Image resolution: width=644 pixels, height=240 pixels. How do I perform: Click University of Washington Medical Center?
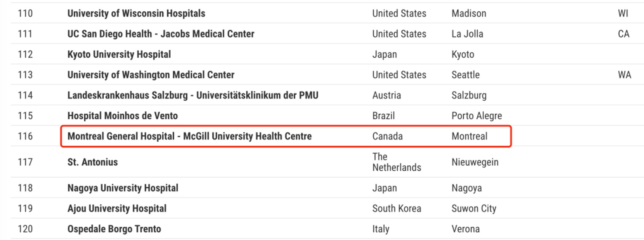coord(151,75)
